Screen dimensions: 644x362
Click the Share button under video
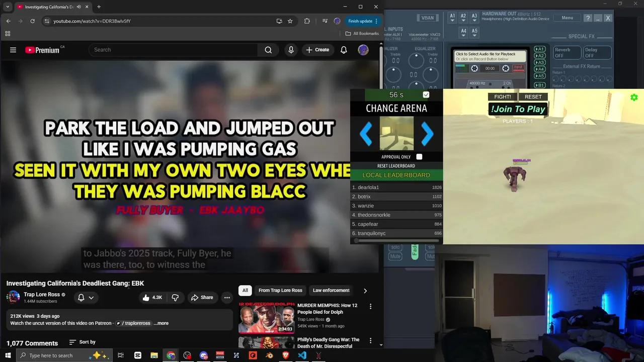pos(202,298)
